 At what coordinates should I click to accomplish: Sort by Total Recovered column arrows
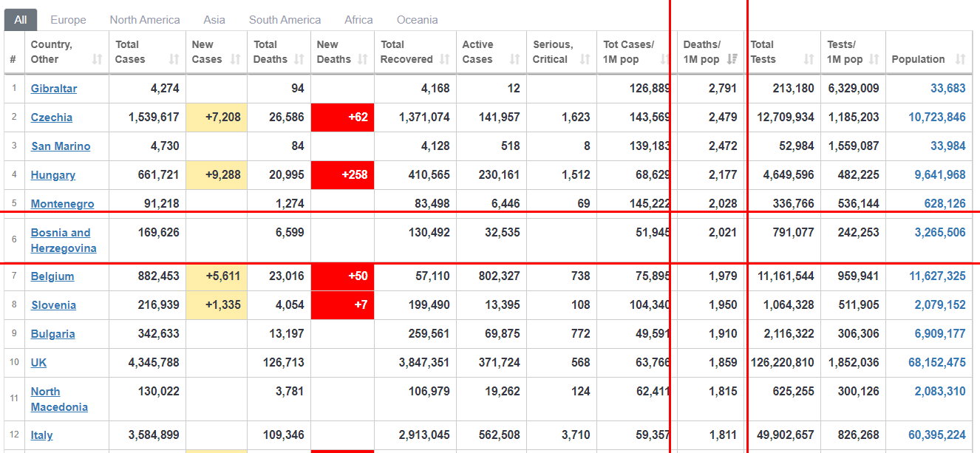click(445, 59)
